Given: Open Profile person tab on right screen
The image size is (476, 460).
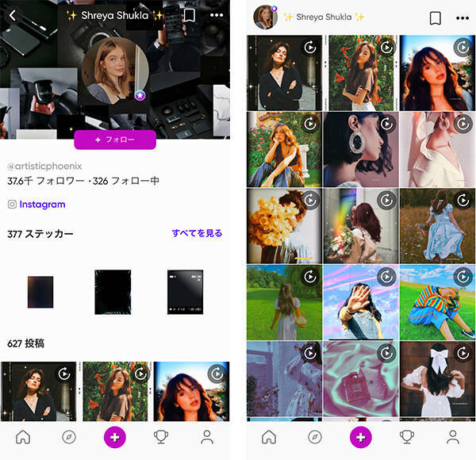Looking at the screenshot, I should click(453, 437).
